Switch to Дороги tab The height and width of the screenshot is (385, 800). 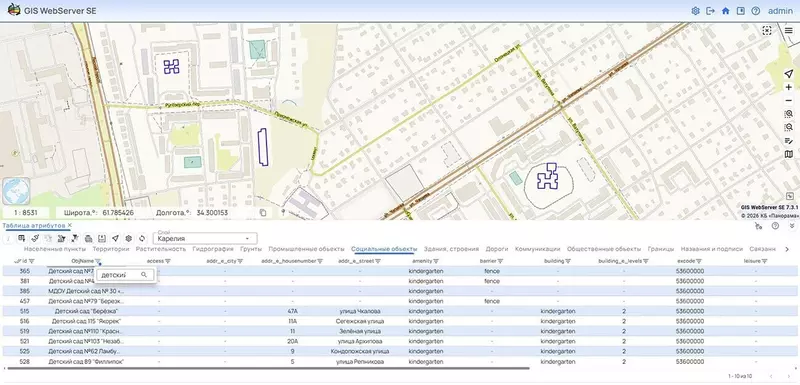pyautogui.click(x=497, y=249)
